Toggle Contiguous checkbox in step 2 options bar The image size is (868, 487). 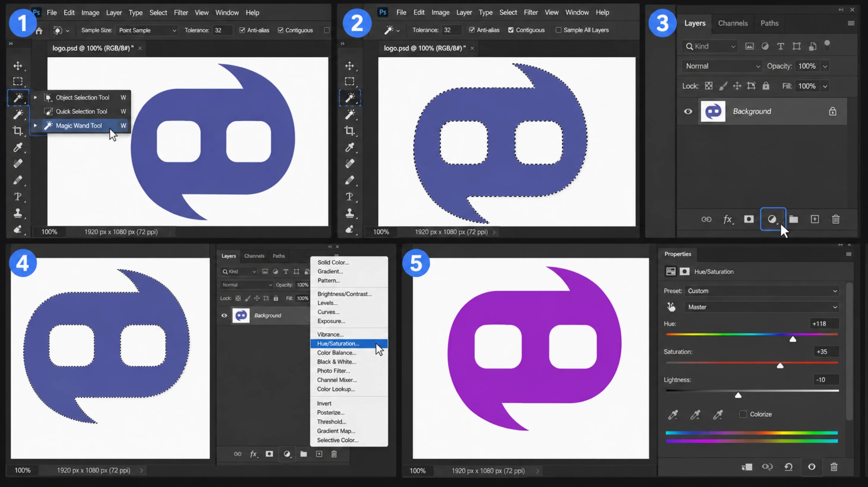click(x=511, y=30)
